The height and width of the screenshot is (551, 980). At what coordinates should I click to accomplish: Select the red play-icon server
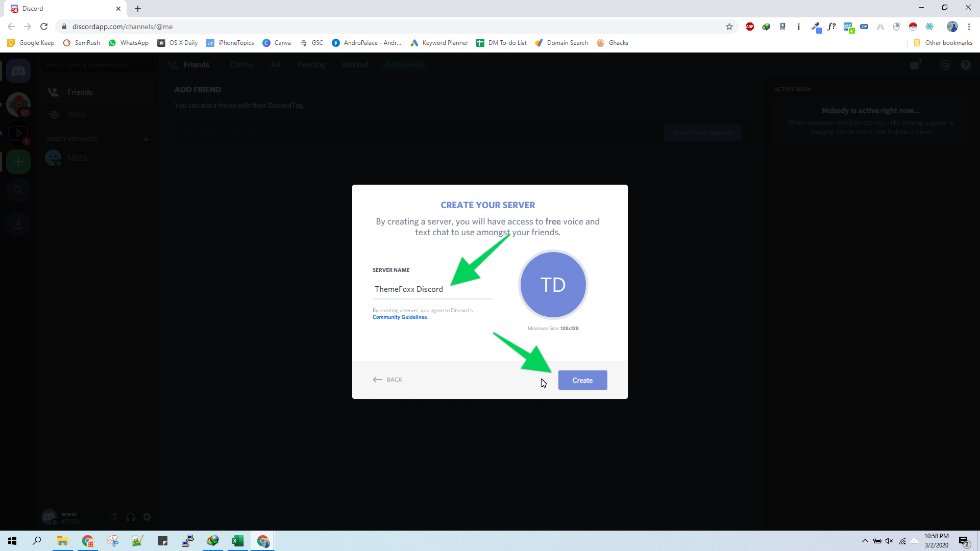18,134
